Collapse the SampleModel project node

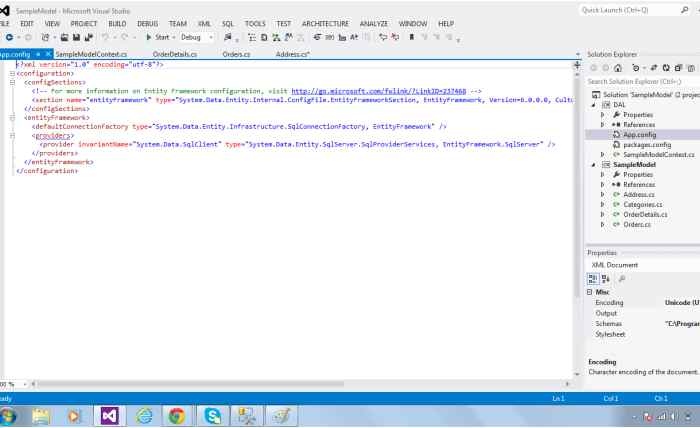[593, 165]
